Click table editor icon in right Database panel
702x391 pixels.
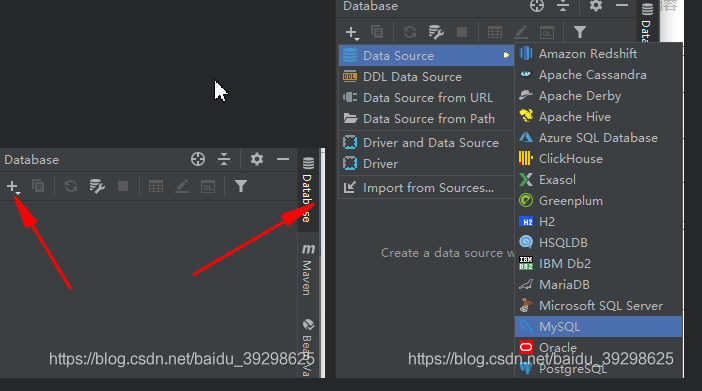click(x=495, y=32)
